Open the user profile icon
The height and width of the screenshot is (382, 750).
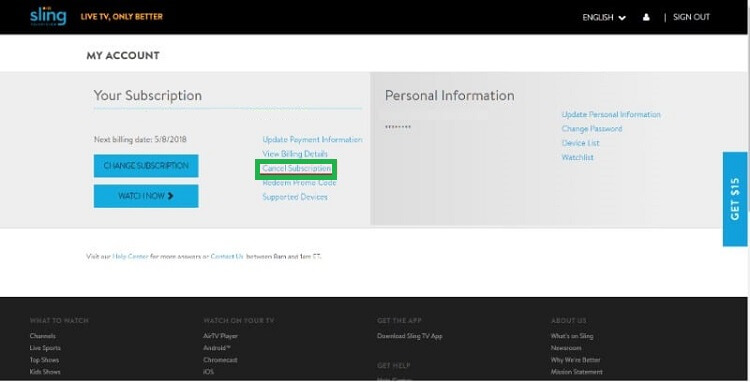pyautogui.click(x=646, y=17)
